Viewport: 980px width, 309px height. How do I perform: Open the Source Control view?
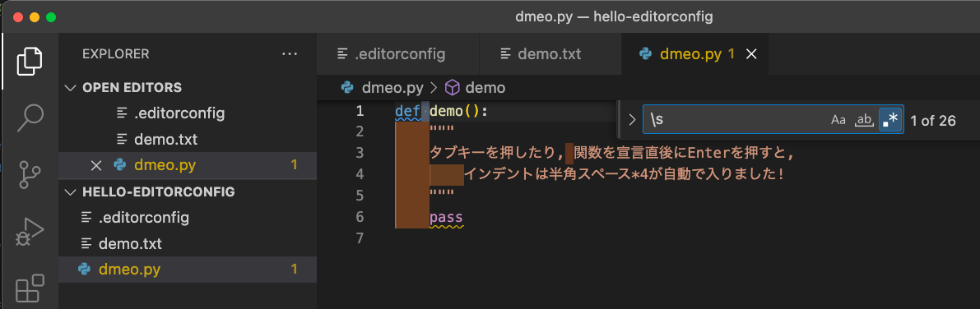tap(30, 175)
